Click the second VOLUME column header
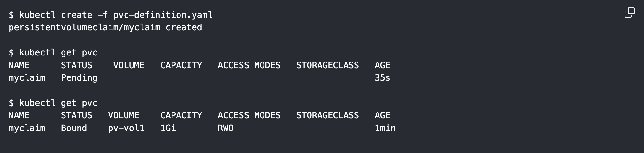644x153 pixels. point(124,115)
